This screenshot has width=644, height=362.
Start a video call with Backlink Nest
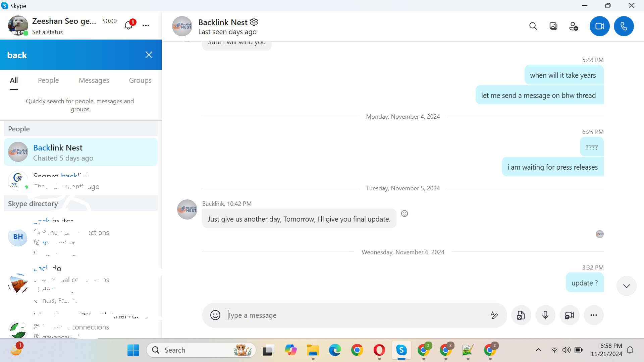click(599, 26)
